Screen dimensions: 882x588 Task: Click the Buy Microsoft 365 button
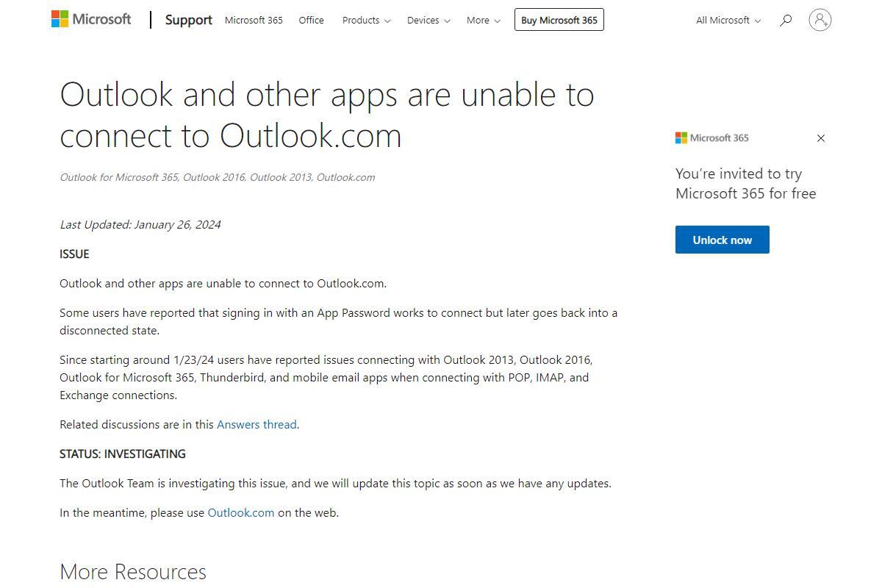(559, 20)
